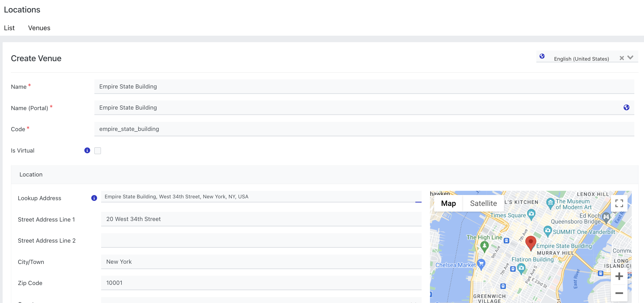Screen dimensions: 644x303
Task: Edit the City/Town field
Action: point(261,262)
